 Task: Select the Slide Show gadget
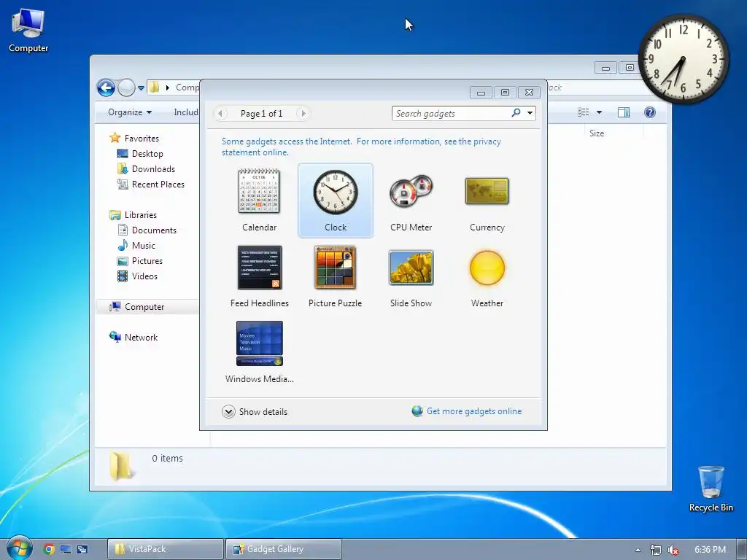[x=411, y=276]
